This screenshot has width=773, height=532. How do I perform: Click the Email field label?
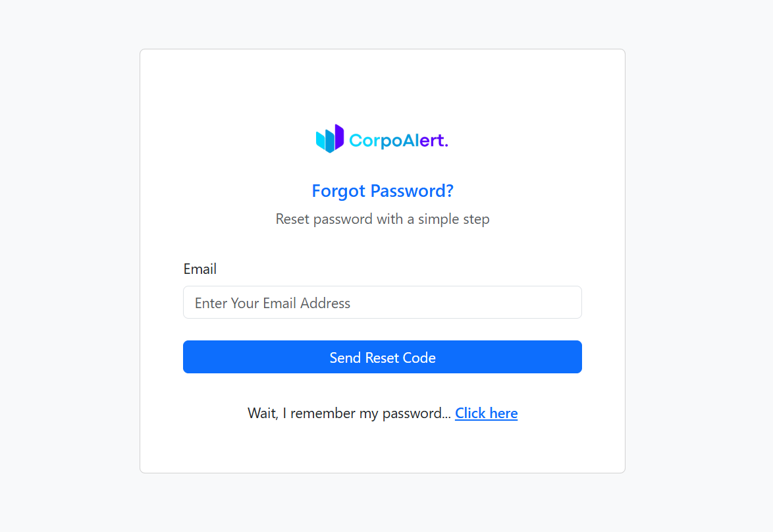[x=200, y=269]
